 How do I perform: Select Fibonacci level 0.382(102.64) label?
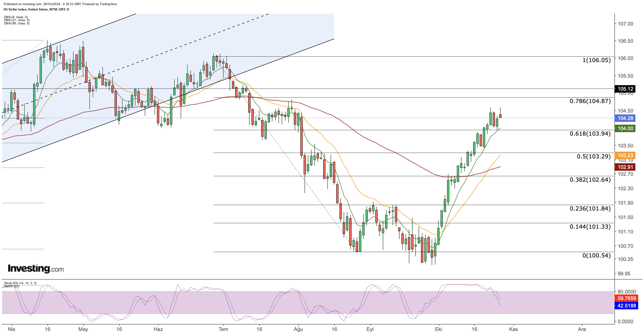(x=590, y=180)
